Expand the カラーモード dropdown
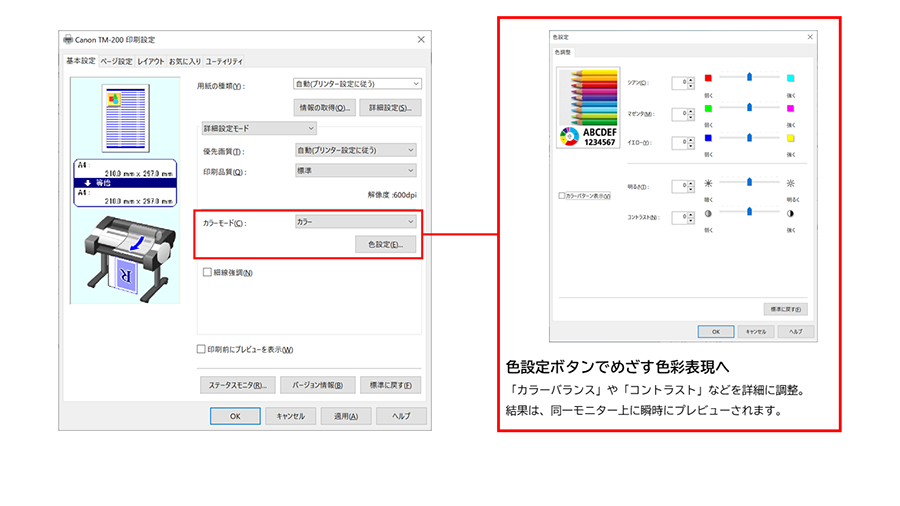Image resolution: width=900 pixels, height=506 pixels. 355,221
